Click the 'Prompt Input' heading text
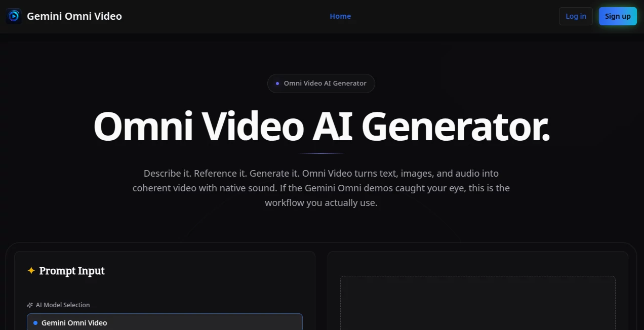This screenshot has width=644, height=330. (x=72, y=271)
